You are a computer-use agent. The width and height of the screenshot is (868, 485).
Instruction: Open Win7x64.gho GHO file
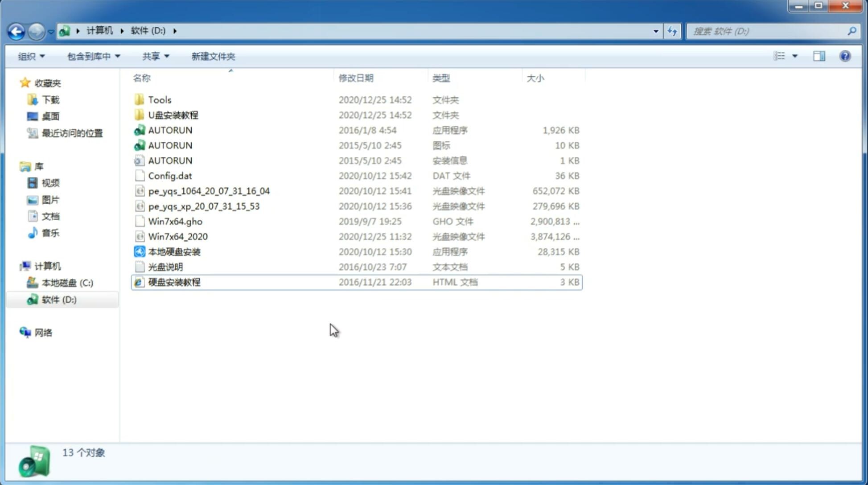175,221
